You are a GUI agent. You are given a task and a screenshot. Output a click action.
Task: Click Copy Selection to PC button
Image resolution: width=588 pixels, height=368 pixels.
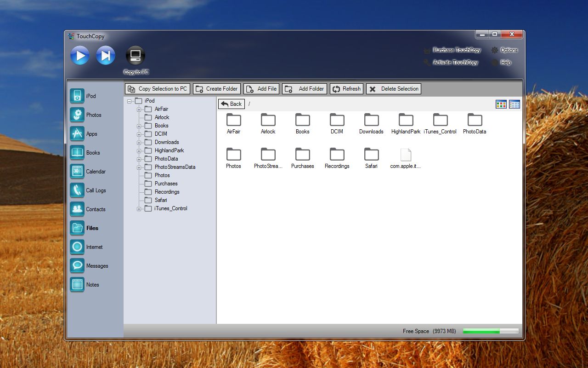tap(158, 89)
